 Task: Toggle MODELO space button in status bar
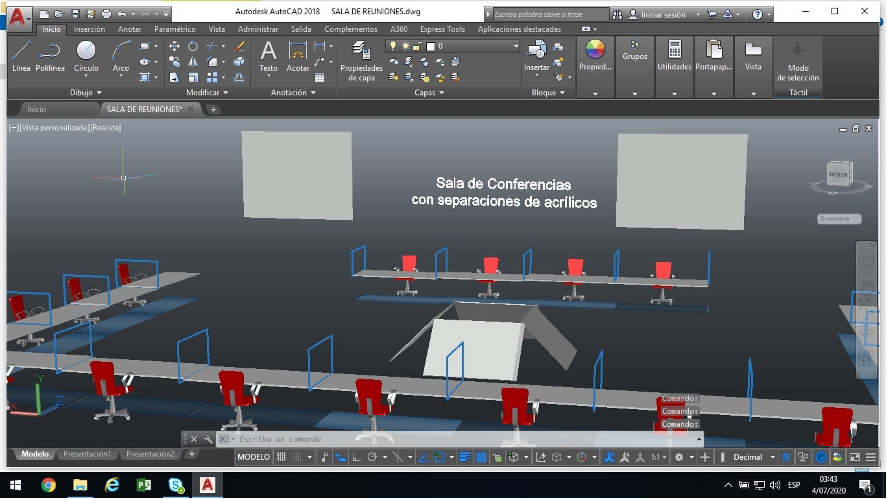point(253,457)
